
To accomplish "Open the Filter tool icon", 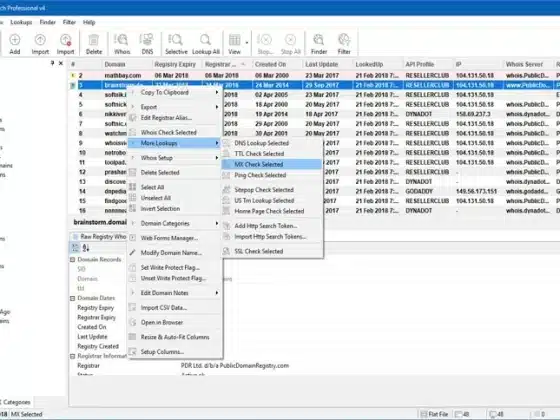I will (344, 44).
